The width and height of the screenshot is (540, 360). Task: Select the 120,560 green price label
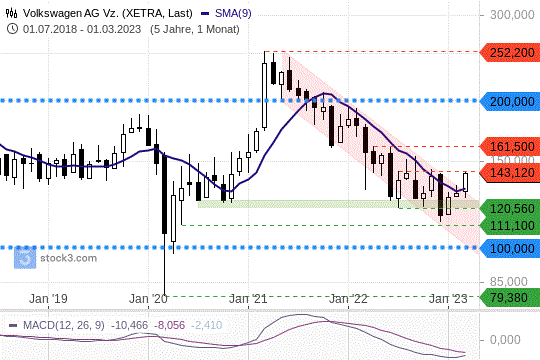point(510,208)
